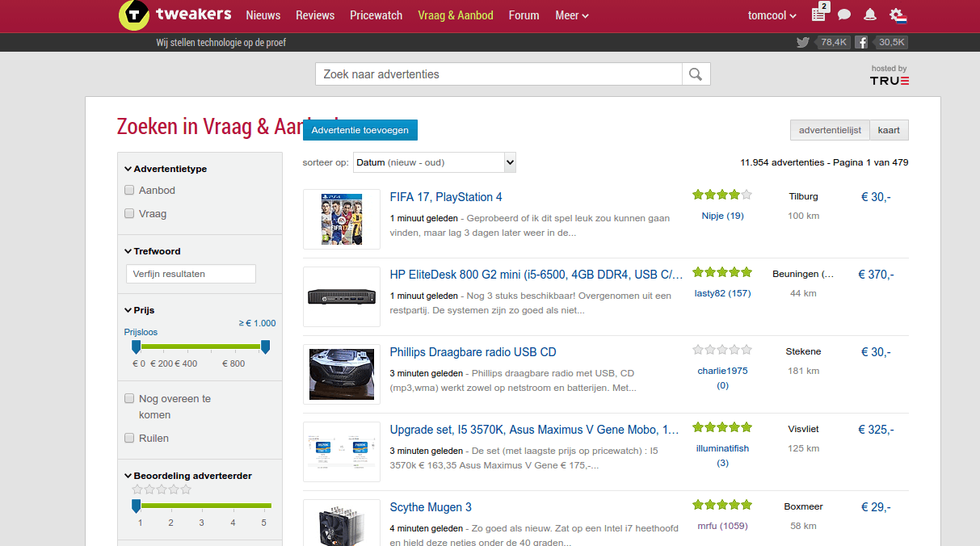The width and height of the screenshot is (980, 546).
Task: Click the FIFA 17 game cover thumbnail
Action: point(341,220)
